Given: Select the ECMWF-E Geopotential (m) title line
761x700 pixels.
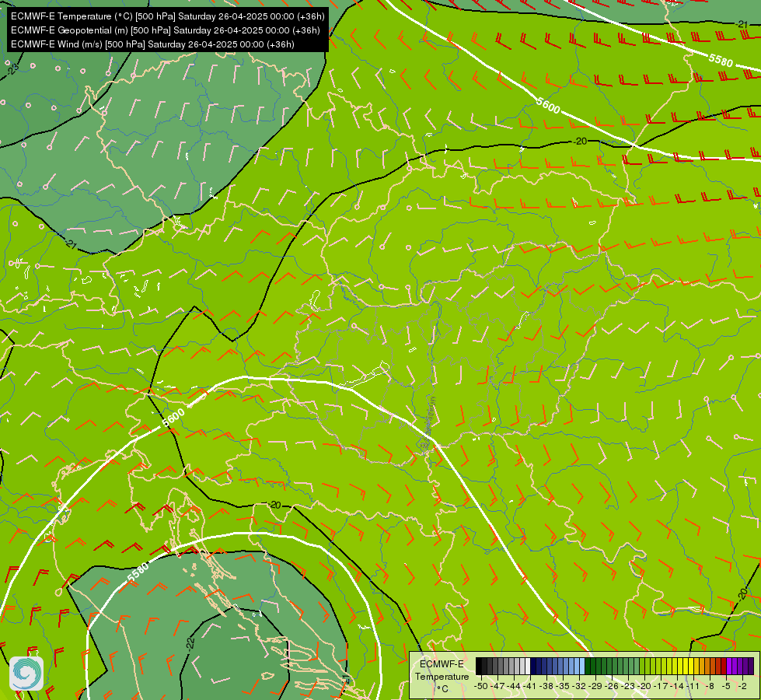Looking at the screenshot, I should pos(165,30).
